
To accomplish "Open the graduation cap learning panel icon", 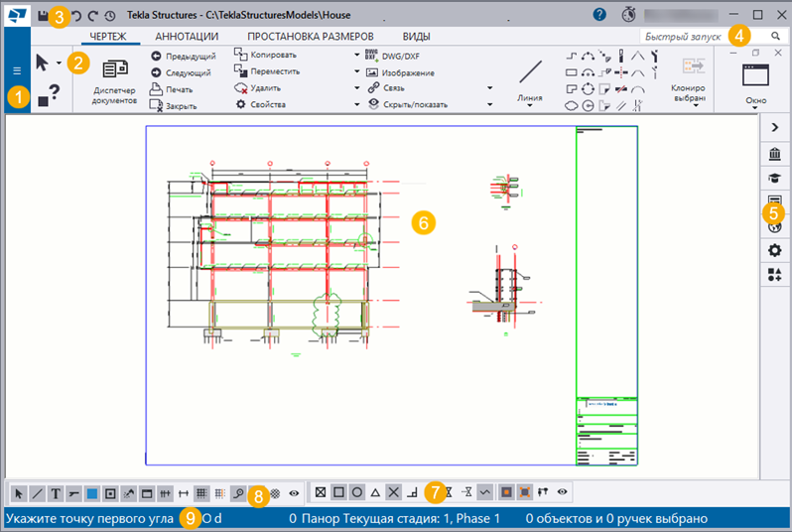I will pos(774,178).
